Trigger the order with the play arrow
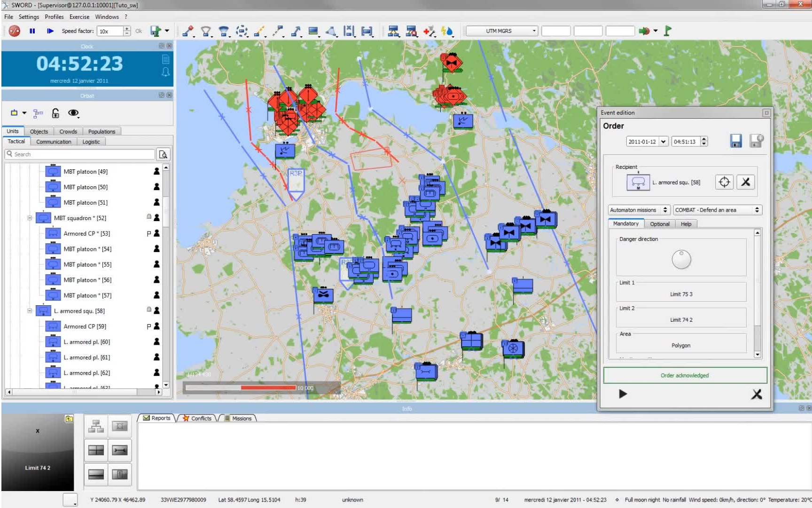The height and width of the screenshot is (508, 812). (x=623, y=394)
